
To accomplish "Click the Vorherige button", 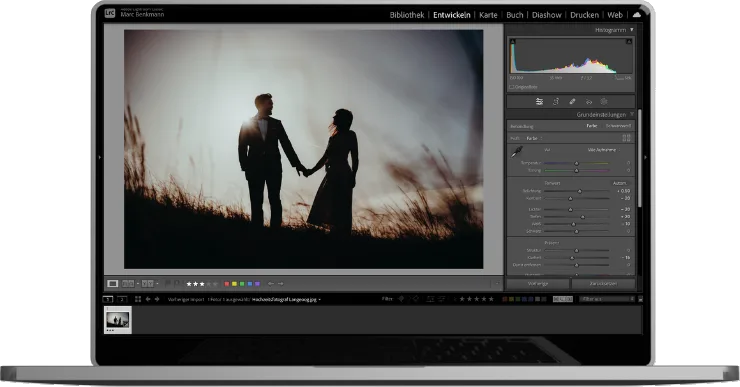I will click(x=538, y=284).
